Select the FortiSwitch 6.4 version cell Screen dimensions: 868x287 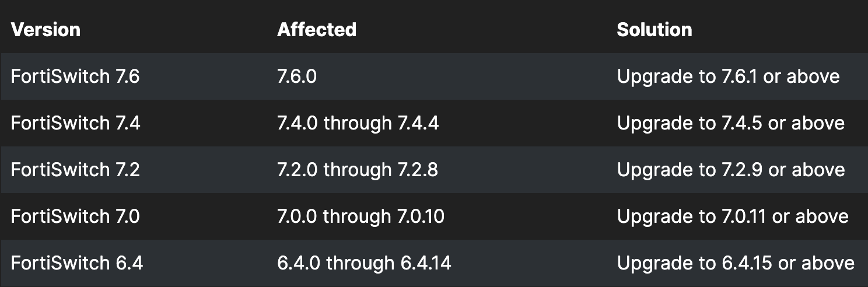(77, 263)
